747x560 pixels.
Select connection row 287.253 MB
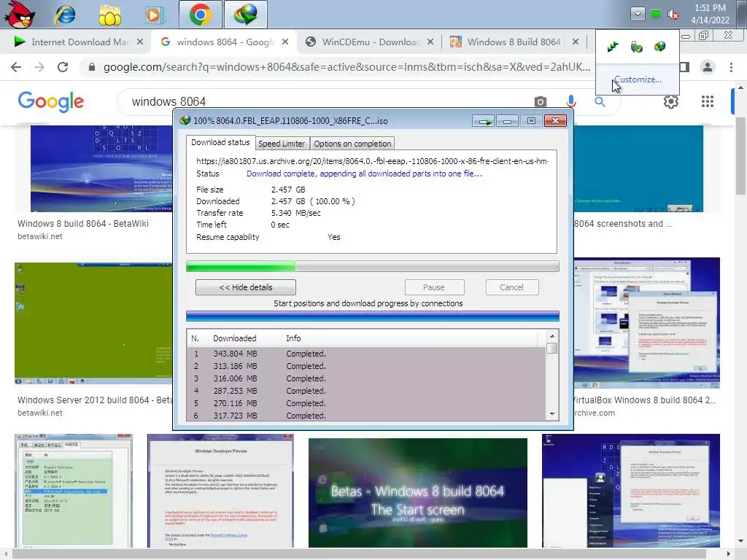[x=366, y=391]
